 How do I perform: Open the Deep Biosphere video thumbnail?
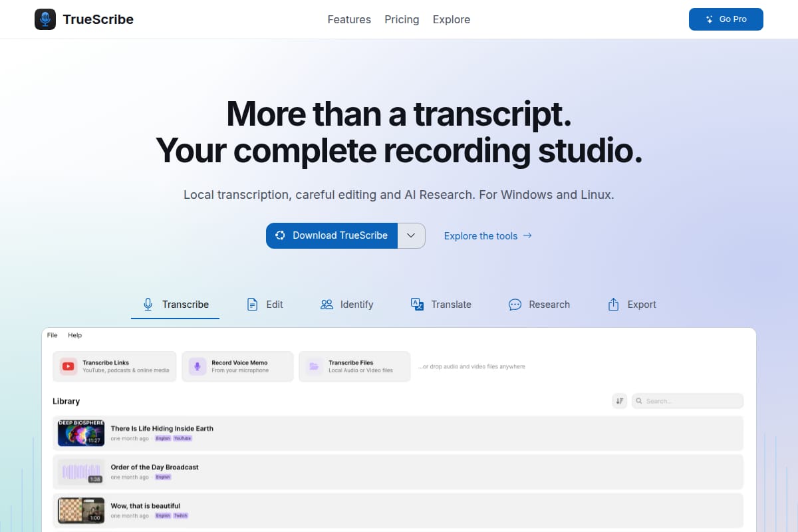(x=81, y=433)
